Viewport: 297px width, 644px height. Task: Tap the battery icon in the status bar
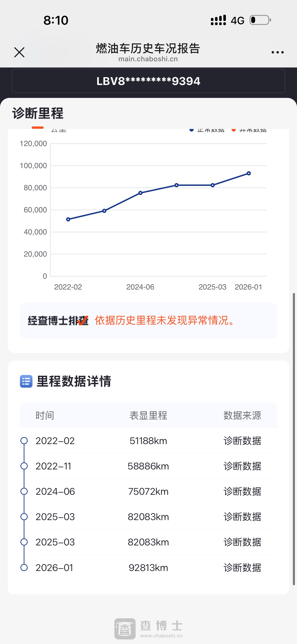[x=260, y=20]
